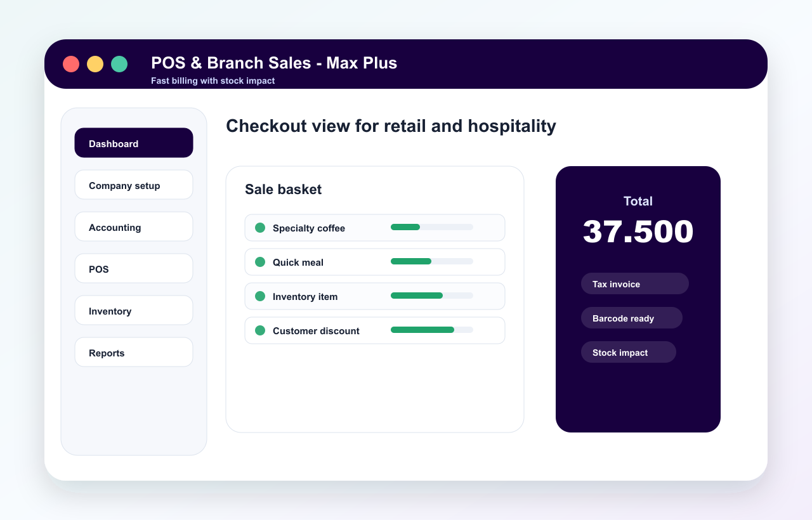
Task: Click the Customer discount progress bar
Action: (432, 330)
